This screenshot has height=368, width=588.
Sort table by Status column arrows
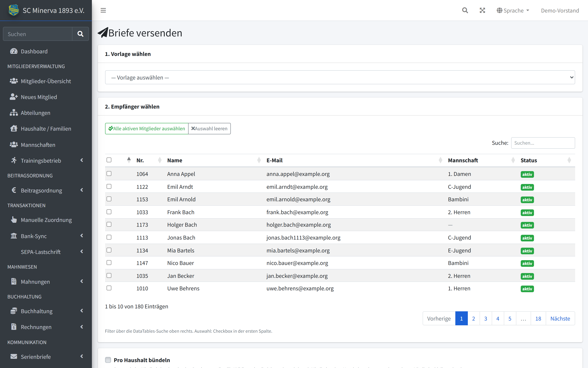(569, 160)
